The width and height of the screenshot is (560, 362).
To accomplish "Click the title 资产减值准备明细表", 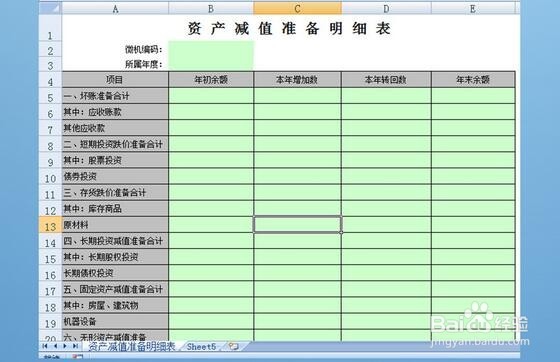I will coord(289,29).
